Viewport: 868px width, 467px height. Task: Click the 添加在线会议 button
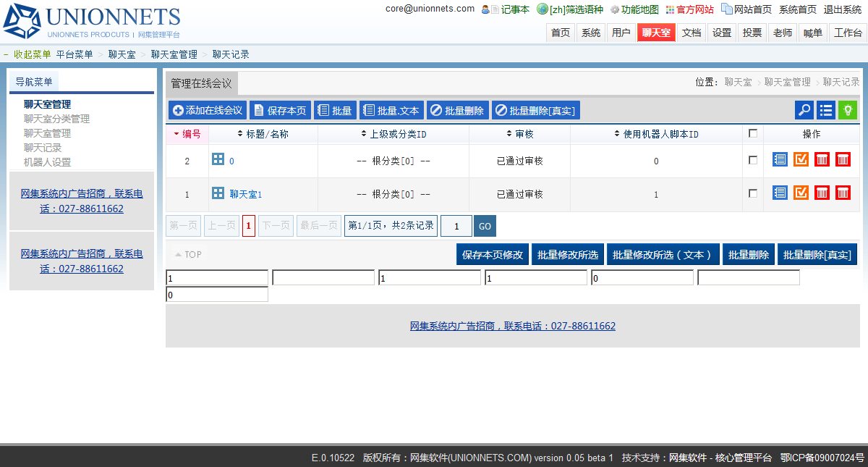click(x=208, y=110)
